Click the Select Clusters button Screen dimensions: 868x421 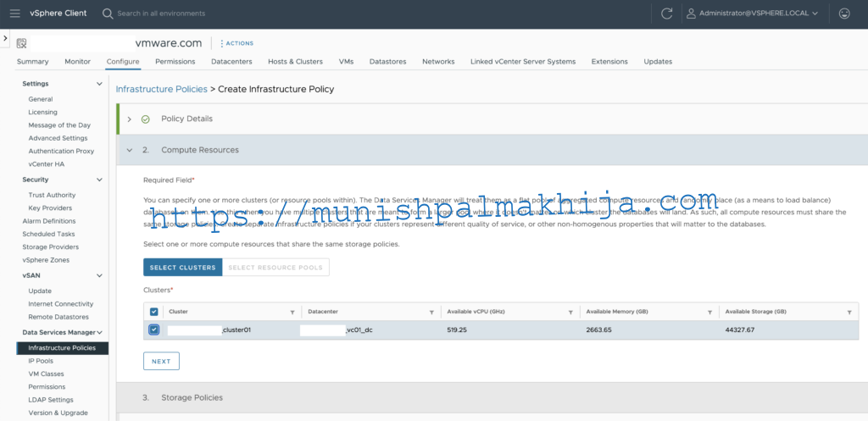(x=183, y=267)
